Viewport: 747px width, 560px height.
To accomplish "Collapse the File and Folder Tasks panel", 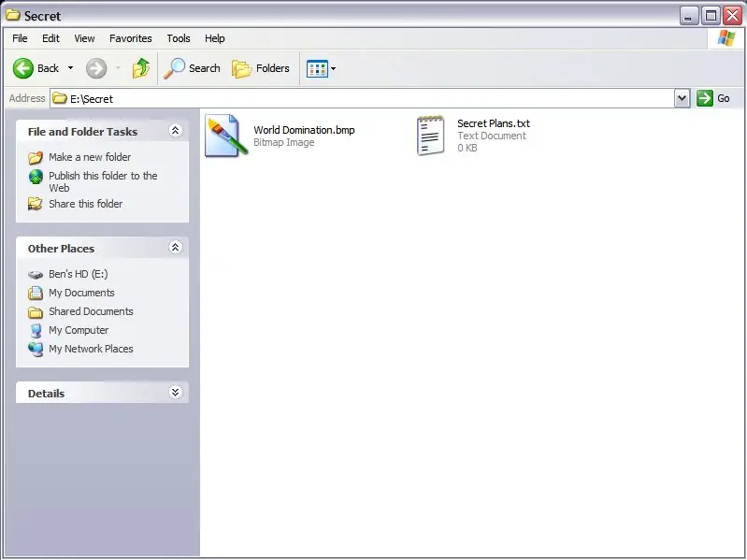I will point(176,131).
